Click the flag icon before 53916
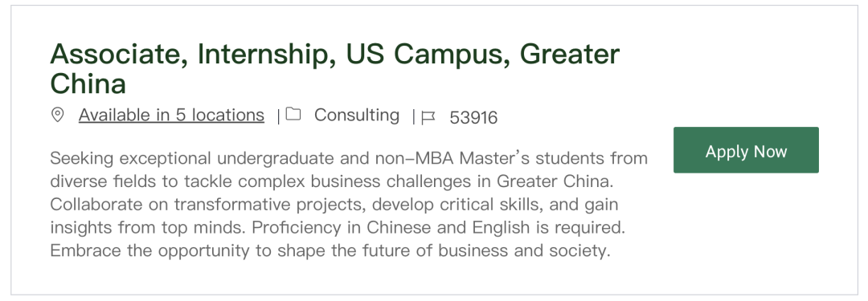 pyautogui.click(x=428, y=117)
